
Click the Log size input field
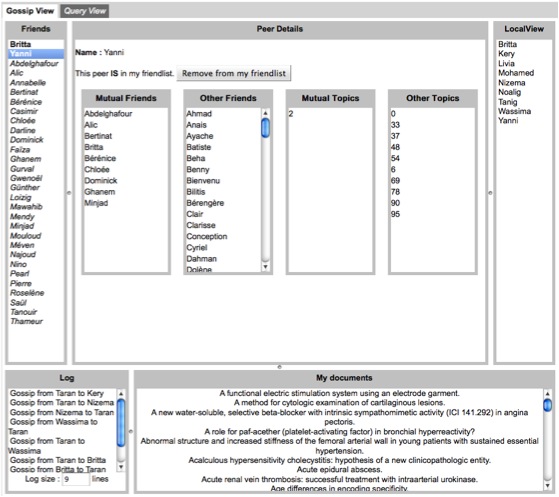76,479
